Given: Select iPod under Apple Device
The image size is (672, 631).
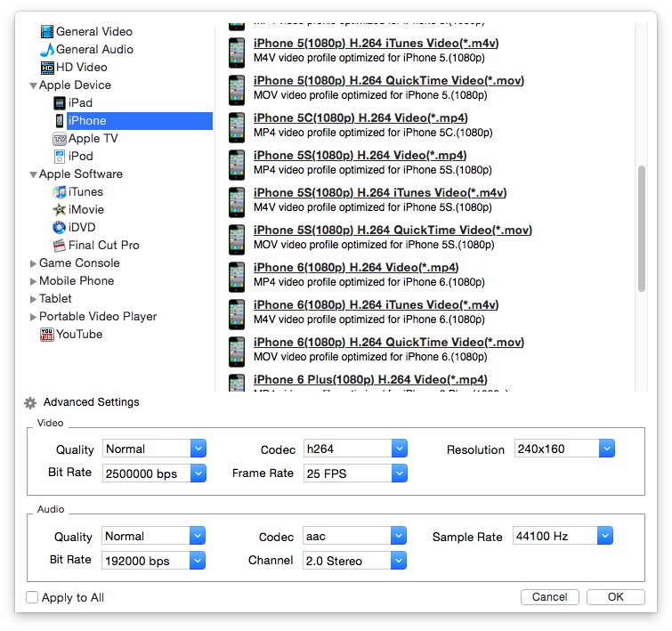Looking at the screenshot, I should click(81, 157).
